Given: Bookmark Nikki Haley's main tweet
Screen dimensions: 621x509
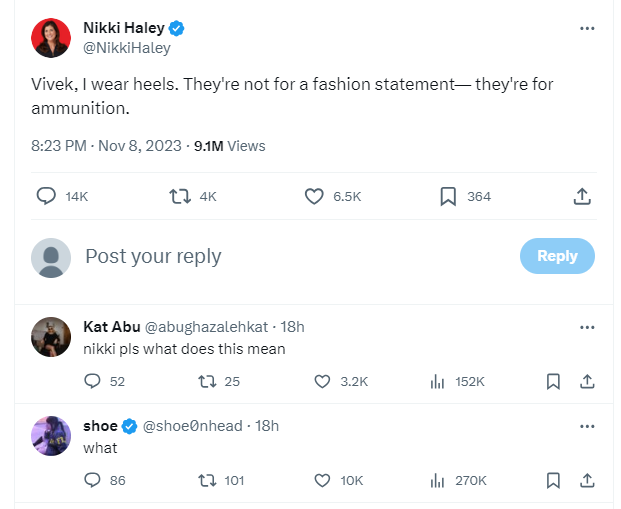Looking at the screenshot, I should [448, 196].
